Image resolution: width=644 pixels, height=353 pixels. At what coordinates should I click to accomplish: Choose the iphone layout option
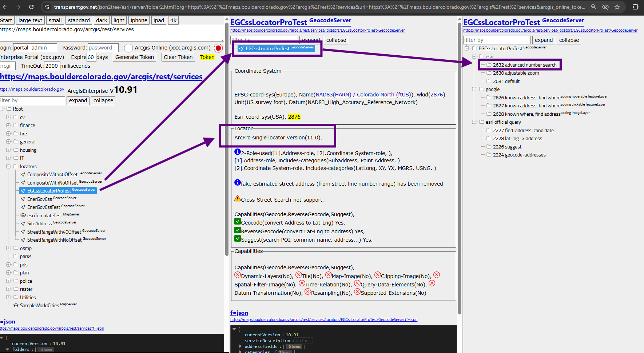pos(139,20)
